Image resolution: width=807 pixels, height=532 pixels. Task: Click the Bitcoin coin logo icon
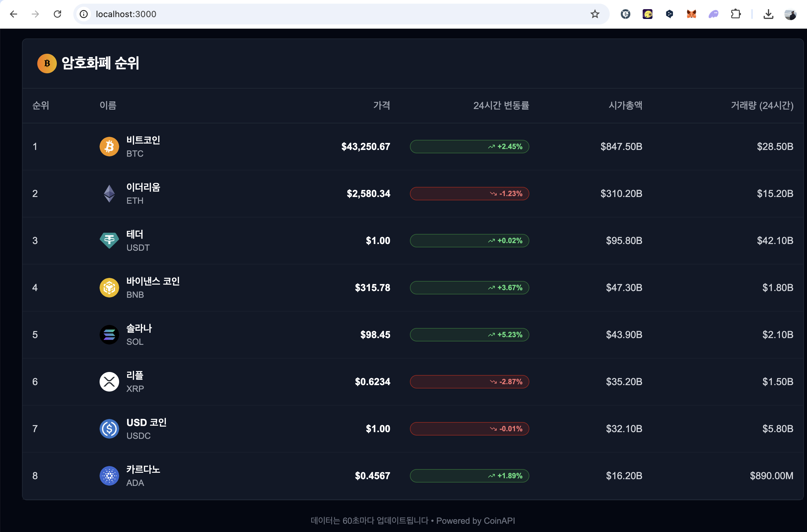(x=109, y=147)
